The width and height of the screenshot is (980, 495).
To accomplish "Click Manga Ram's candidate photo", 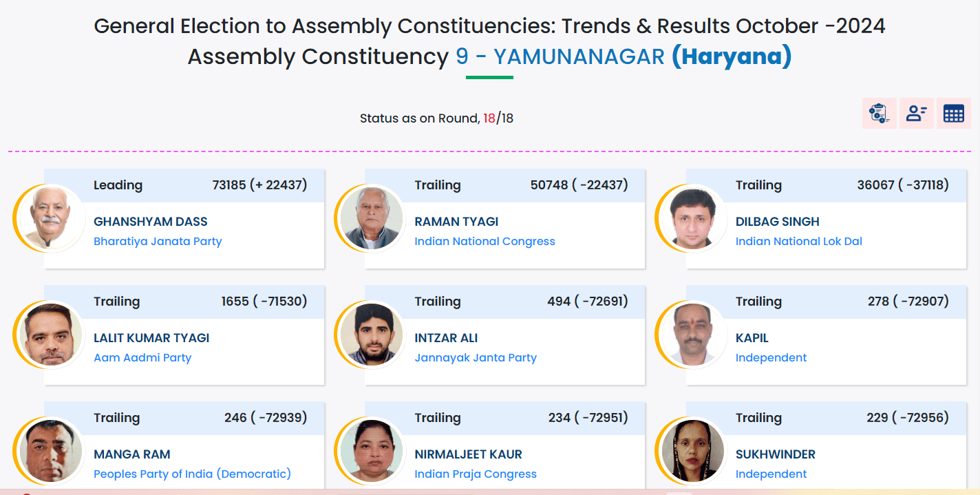I will point(50,452).
